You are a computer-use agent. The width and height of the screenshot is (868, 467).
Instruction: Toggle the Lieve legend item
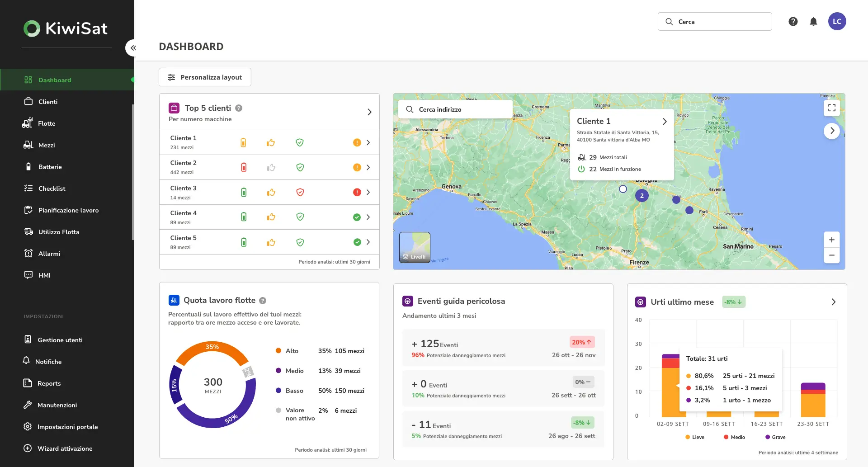(695, 437)
